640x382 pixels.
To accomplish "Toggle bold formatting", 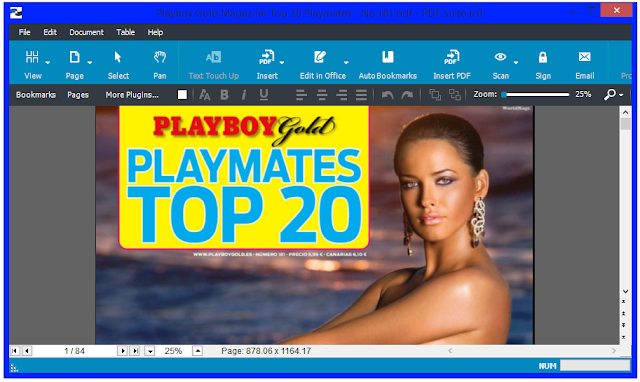I will [x=224, y=95].
